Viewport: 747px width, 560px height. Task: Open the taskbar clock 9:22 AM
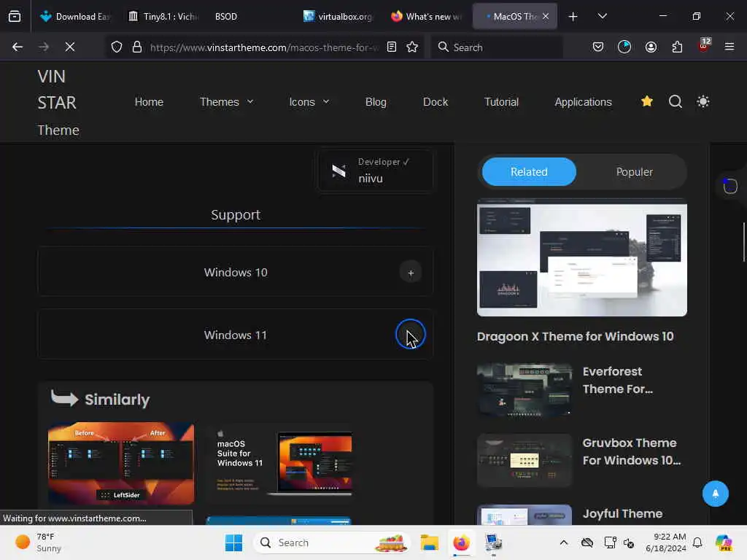click(665, 542)
